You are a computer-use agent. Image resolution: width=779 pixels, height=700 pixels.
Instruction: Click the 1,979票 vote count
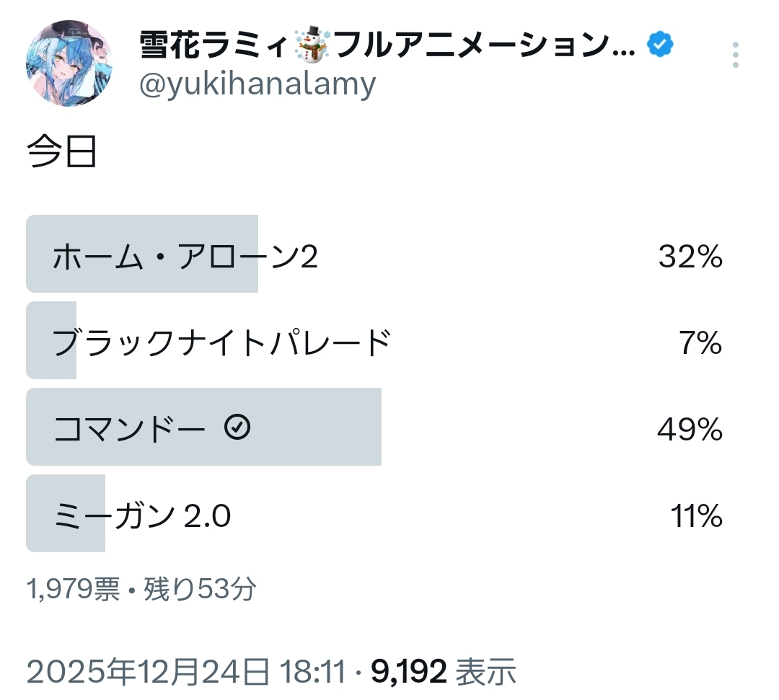(x=73, y=590)
